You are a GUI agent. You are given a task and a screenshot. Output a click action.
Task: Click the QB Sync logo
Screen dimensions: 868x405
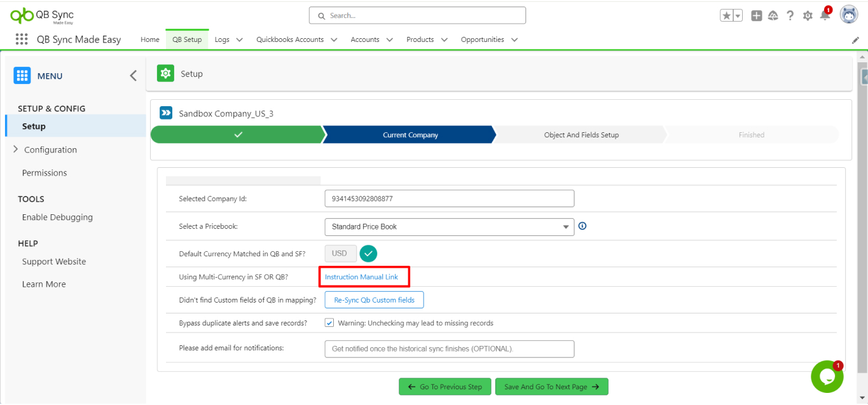point(42,16)
